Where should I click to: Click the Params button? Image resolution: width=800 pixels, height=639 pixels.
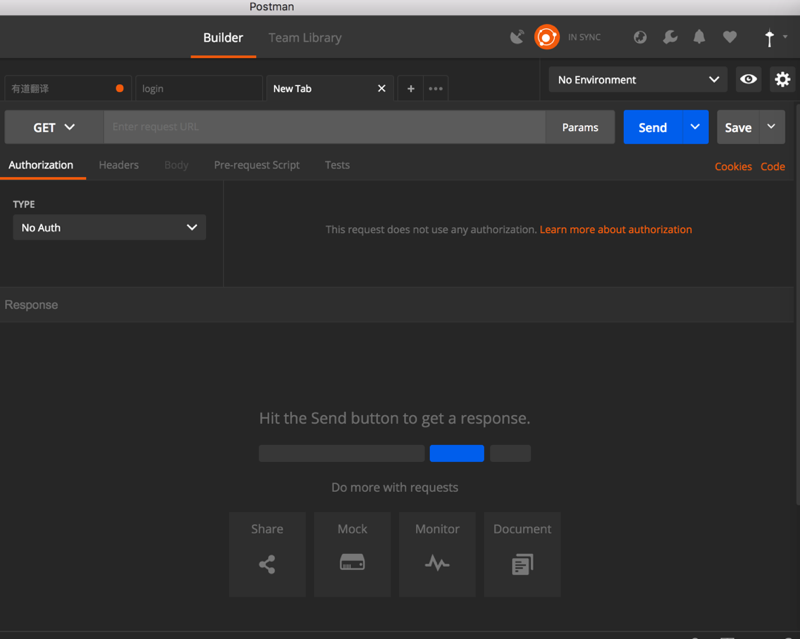coord(580,127)
